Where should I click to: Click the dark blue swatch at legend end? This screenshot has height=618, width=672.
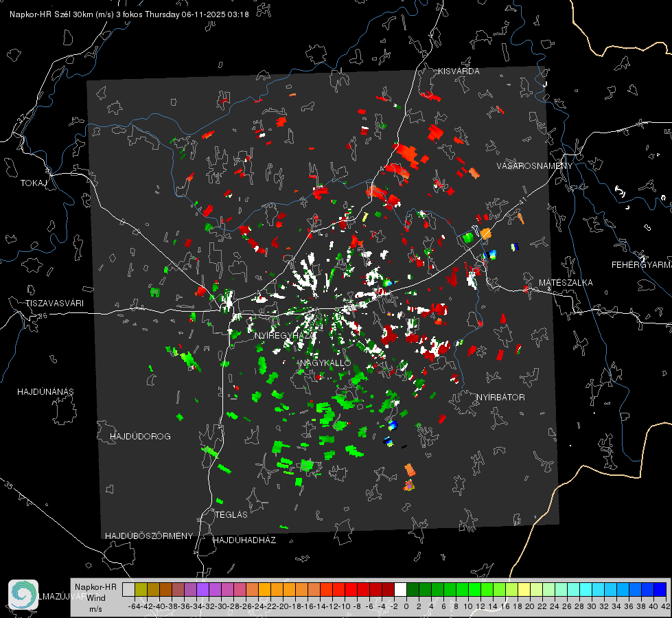660,589
